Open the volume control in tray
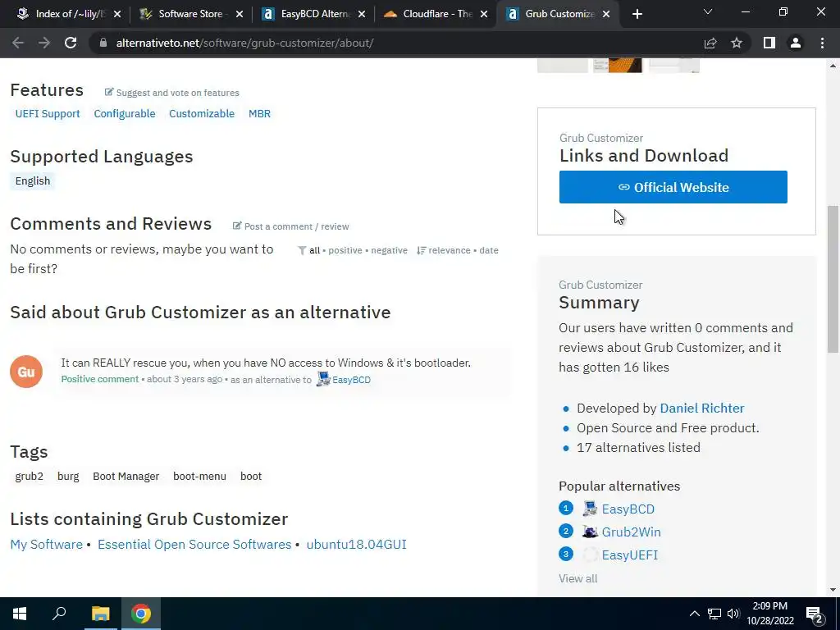Image resolution: width=840 pixels, height=630 pixels. pyautogui.click(x=733, y=614)
